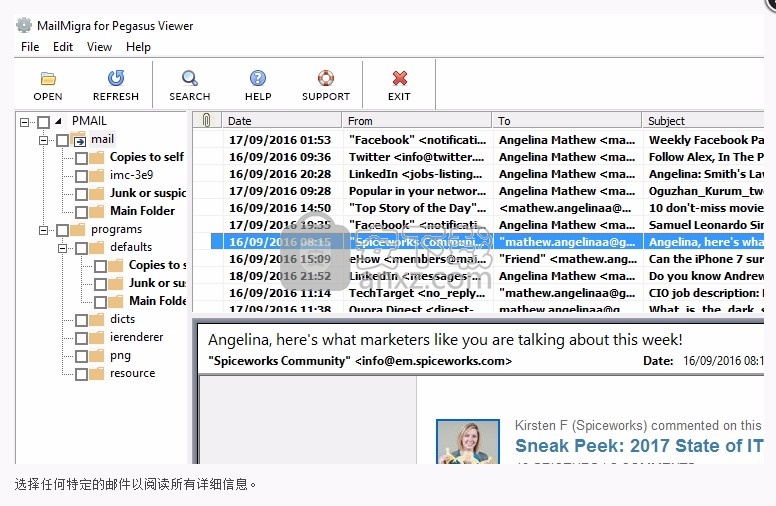The height and width of the screenshot is (506, 776).
Task: Sort emails by To column header
Action: 567,120
